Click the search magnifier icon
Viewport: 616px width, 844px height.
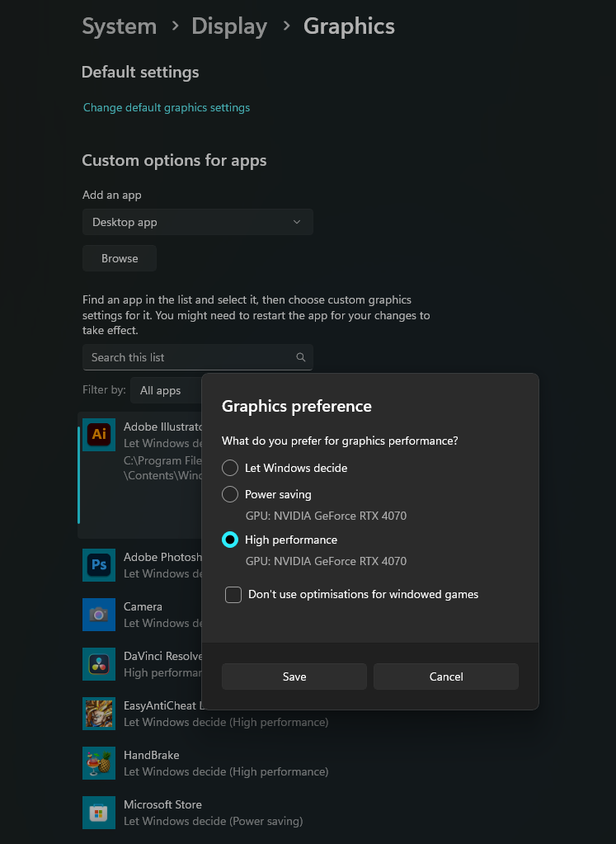[301, 357]
